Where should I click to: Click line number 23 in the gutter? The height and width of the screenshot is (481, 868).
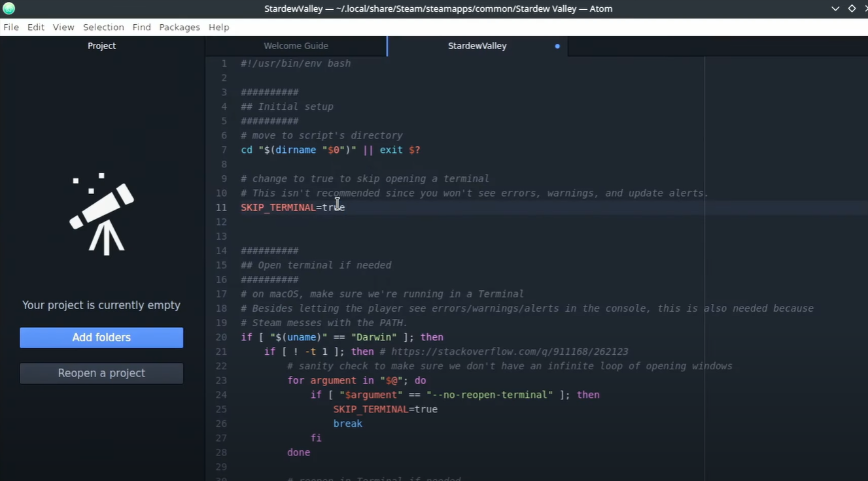click(x=221, y=380)
